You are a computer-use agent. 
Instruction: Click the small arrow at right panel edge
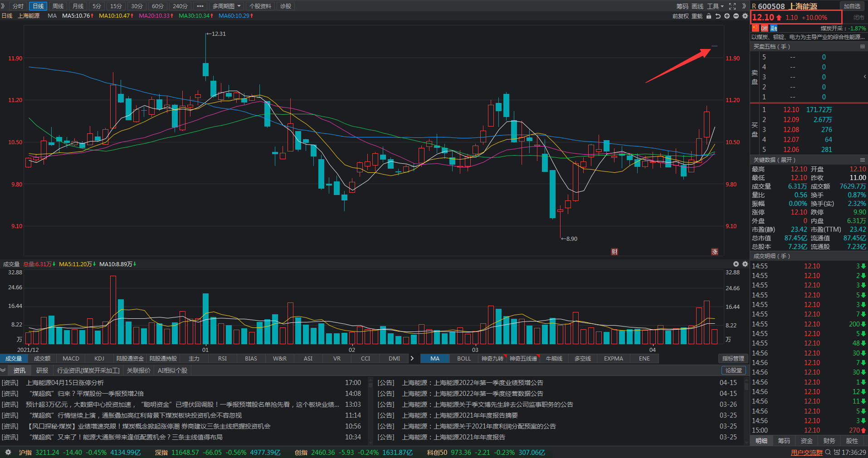(865, 76)
